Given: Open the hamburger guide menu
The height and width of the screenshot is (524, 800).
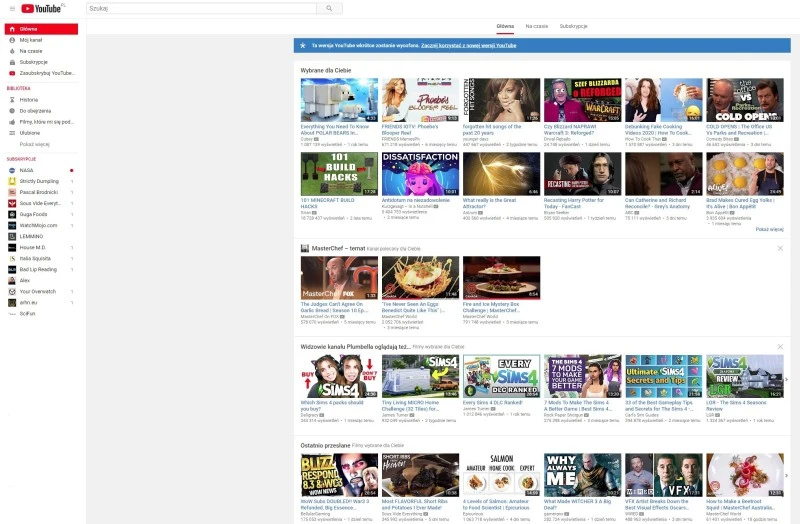Looking at the screenshot, I should tap(12, 9).
